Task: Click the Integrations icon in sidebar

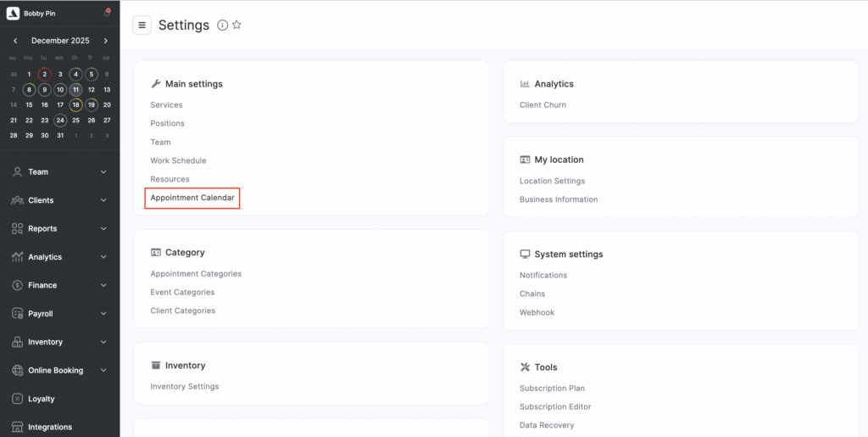Action: pos(17,427)
